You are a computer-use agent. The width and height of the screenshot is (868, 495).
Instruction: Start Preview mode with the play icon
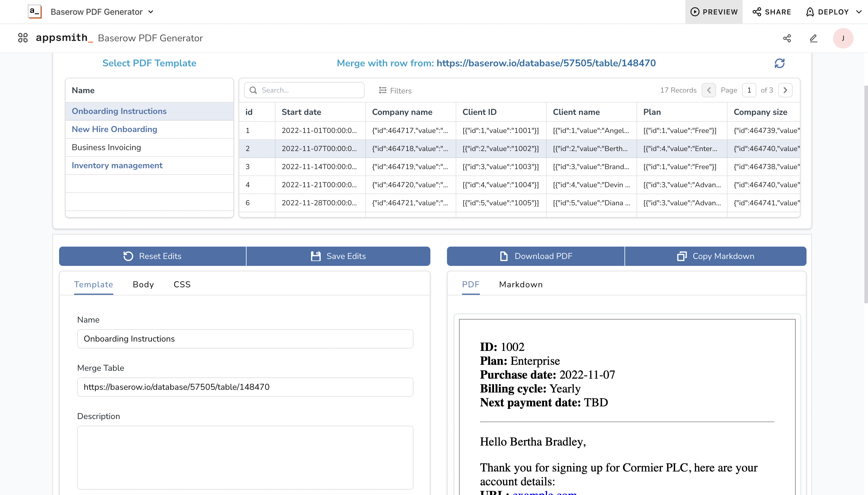tap(695, 11)
